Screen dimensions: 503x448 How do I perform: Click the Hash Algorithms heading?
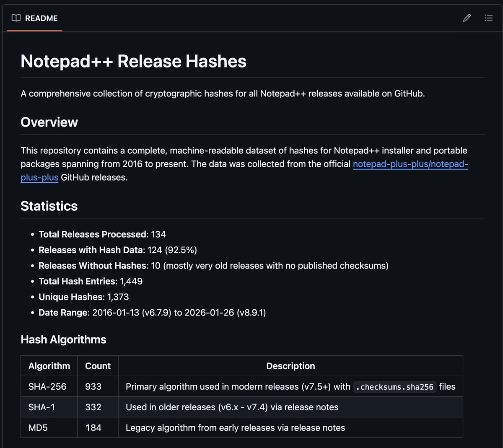coord(63,339)
